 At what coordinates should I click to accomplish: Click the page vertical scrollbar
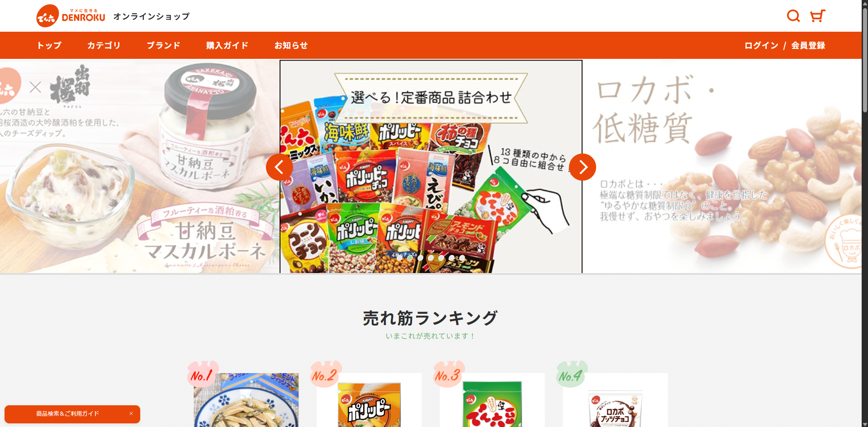point(865,213)
